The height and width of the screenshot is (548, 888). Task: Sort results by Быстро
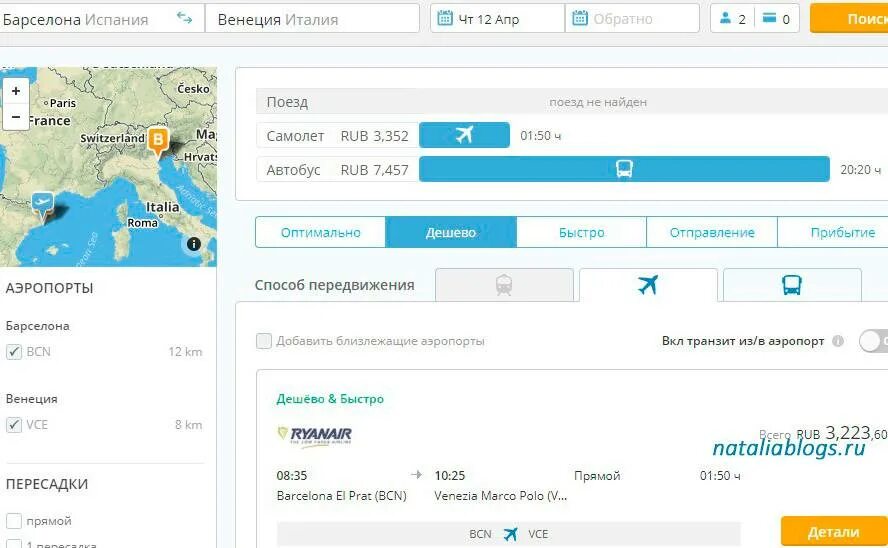[582, 232]
